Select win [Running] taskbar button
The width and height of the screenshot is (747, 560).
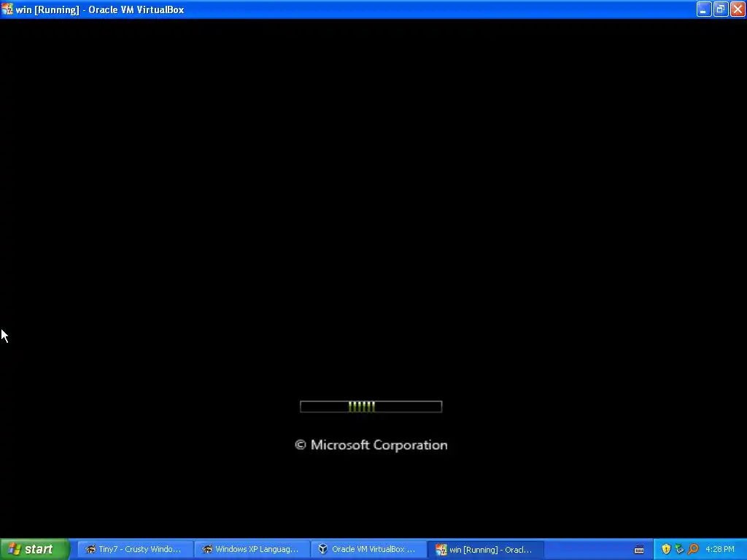point(485,550)
